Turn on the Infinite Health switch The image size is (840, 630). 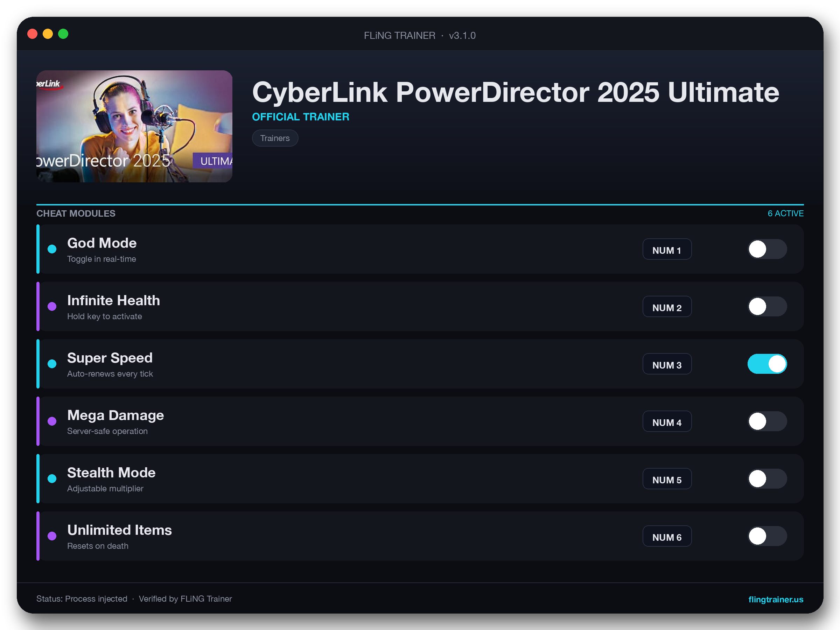(767, 307)
